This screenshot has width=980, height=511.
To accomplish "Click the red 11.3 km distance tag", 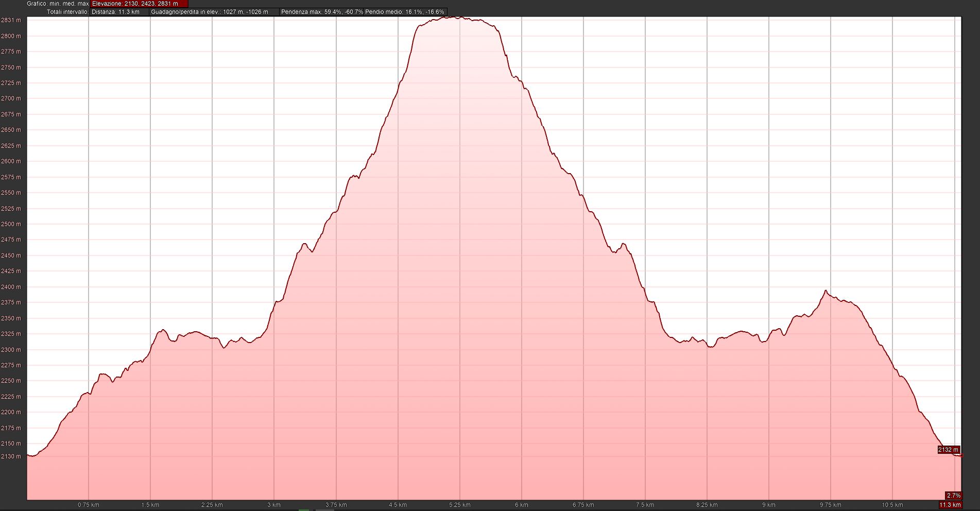I will coord(950,505).
